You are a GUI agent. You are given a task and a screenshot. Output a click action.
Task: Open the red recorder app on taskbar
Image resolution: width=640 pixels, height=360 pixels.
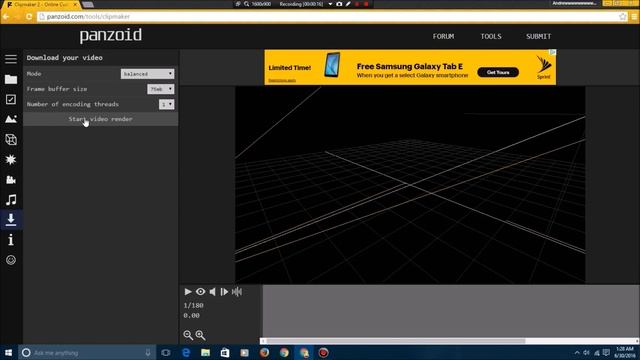point(323,353)
